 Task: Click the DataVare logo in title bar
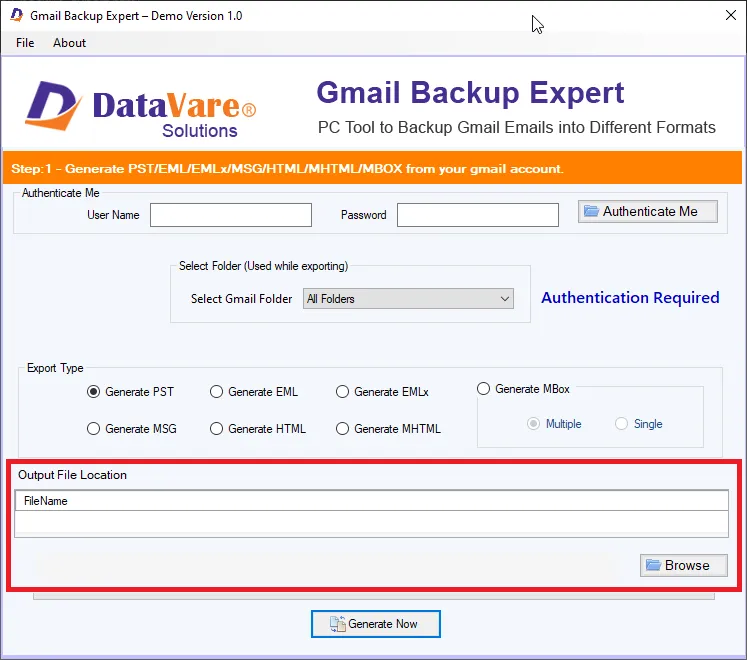point(17,15)
